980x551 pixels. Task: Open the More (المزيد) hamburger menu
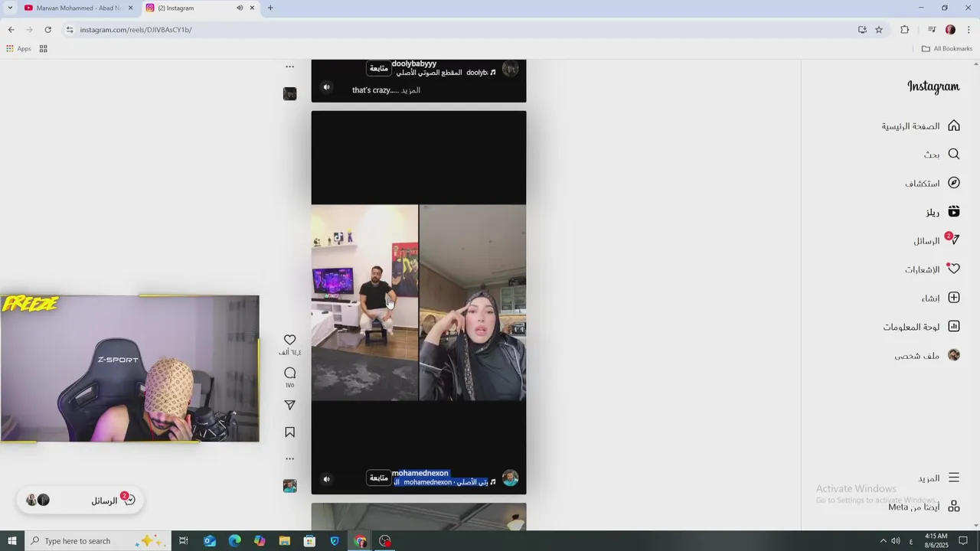[954, 478]
